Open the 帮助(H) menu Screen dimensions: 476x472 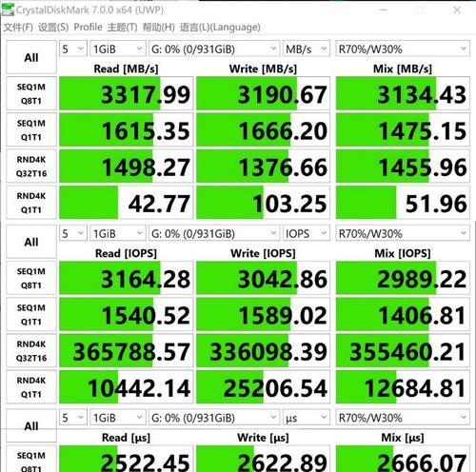[159, 28]
